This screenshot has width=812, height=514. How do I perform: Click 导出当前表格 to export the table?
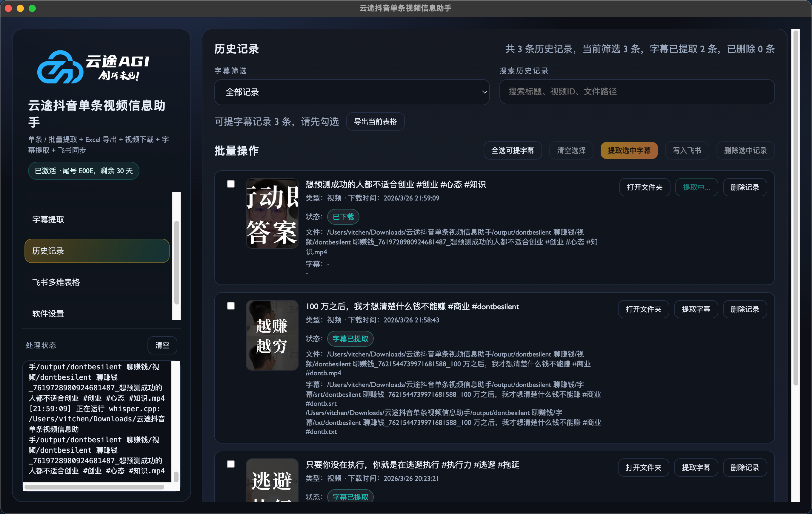tap(375, 122)
